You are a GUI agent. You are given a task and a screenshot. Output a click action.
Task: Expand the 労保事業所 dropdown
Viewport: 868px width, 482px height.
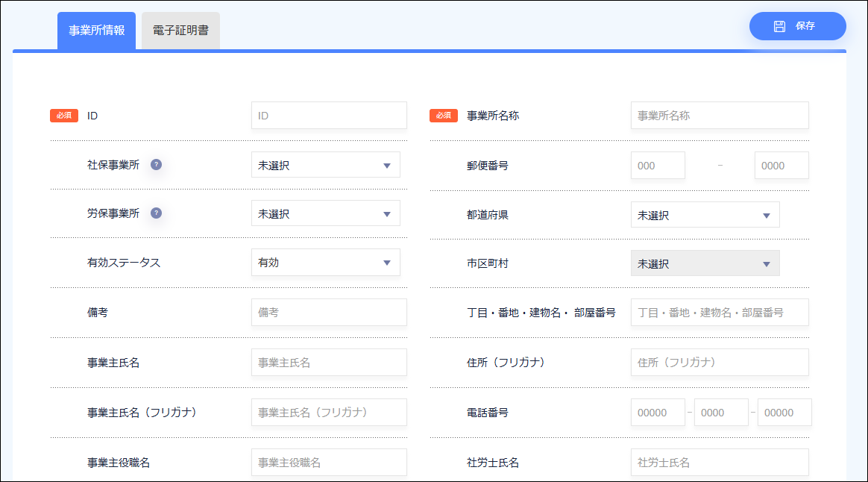[325, 213]
